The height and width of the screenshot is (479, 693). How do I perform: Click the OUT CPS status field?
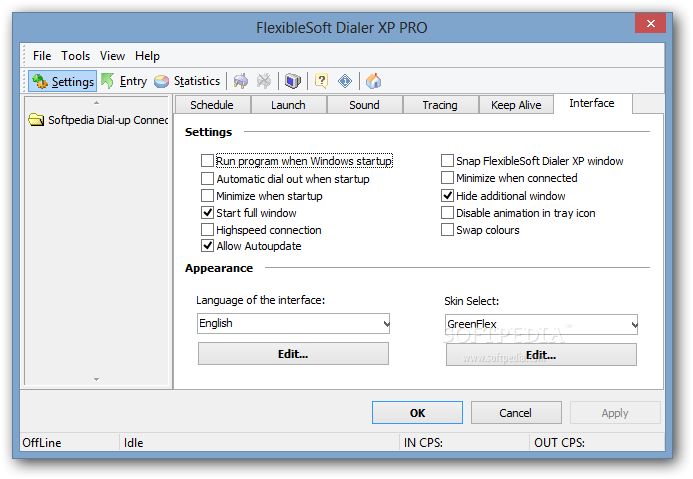597,443
